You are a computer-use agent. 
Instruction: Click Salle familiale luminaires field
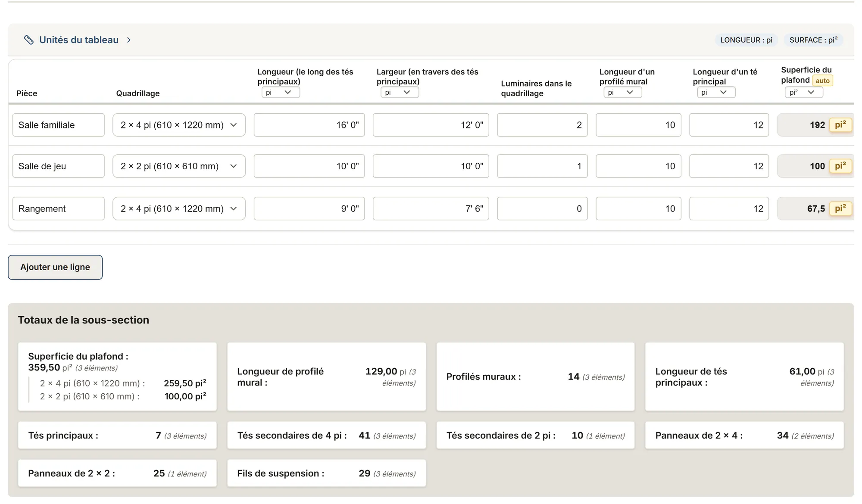click(x=542, y=125)
